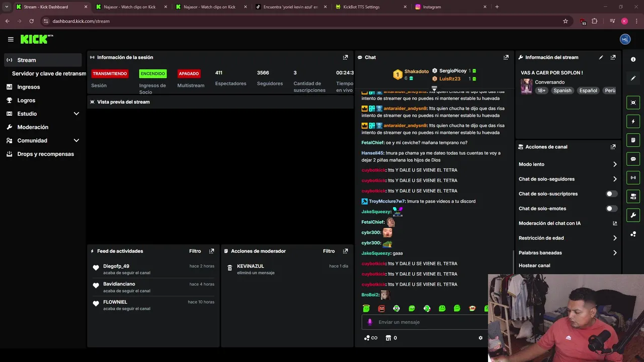Open Restricción de edad options
This screenshot has height=362, width=644.
(x=568, y=238)
